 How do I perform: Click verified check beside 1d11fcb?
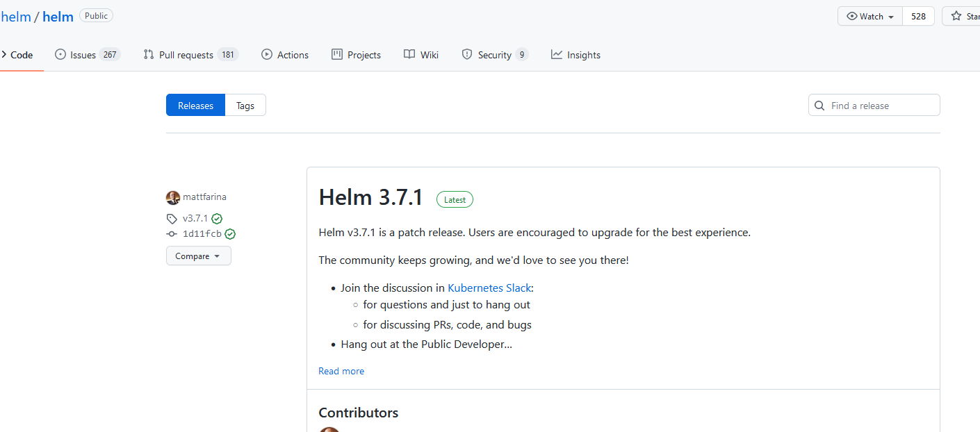pyautogui.click(x=230, y=234)
